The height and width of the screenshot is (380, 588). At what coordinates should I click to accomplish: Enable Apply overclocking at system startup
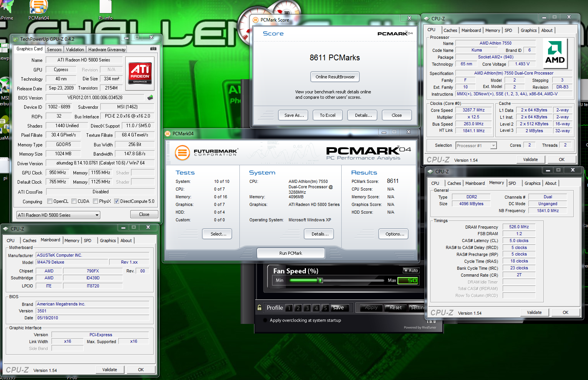coord(265,320)
